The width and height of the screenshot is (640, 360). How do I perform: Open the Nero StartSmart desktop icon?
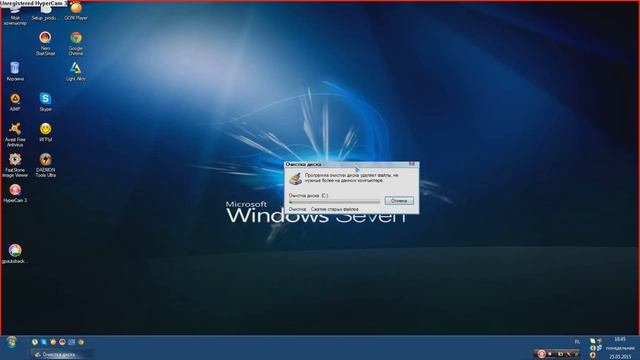pos(45,44)
